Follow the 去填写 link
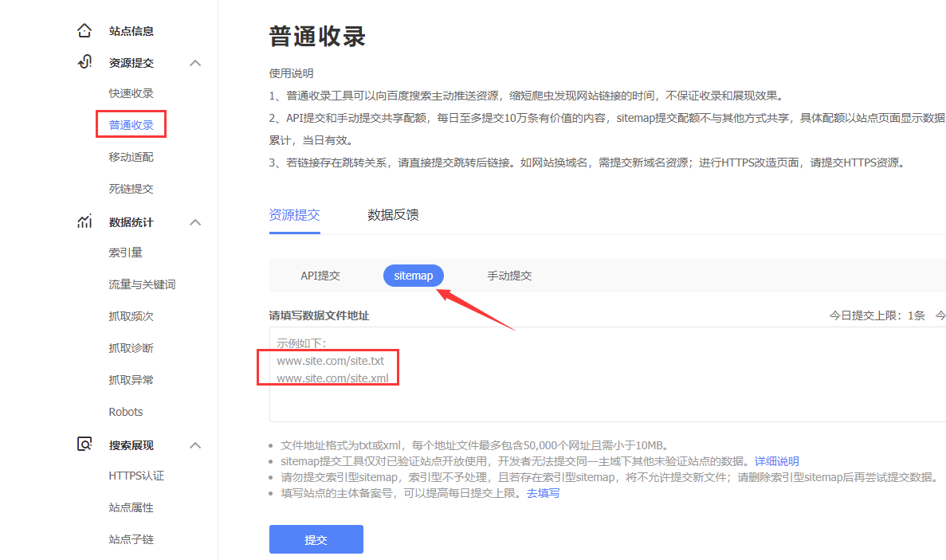 (x=543, y=493)
